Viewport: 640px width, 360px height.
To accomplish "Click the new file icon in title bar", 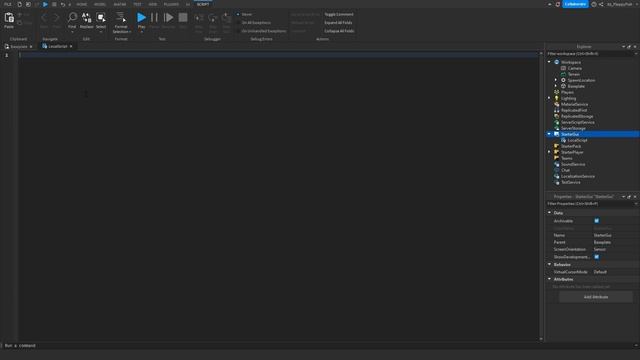I will click(x=19, y=4).
